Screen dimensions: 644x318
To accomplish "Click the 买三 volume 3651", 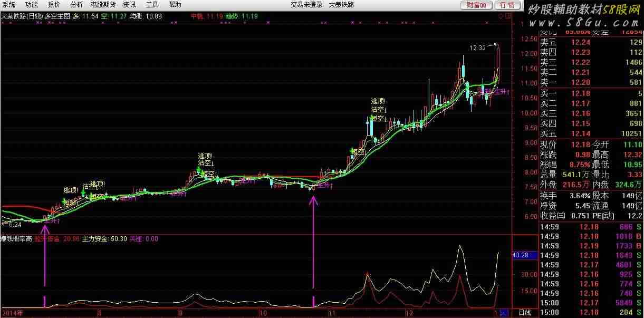I will point(633,114).
